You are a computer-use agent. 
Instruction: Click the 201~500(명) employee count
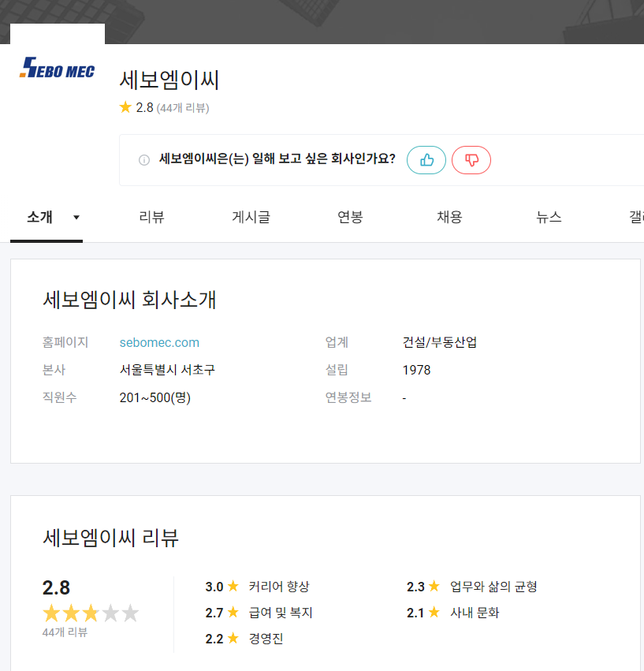point(155,397)
